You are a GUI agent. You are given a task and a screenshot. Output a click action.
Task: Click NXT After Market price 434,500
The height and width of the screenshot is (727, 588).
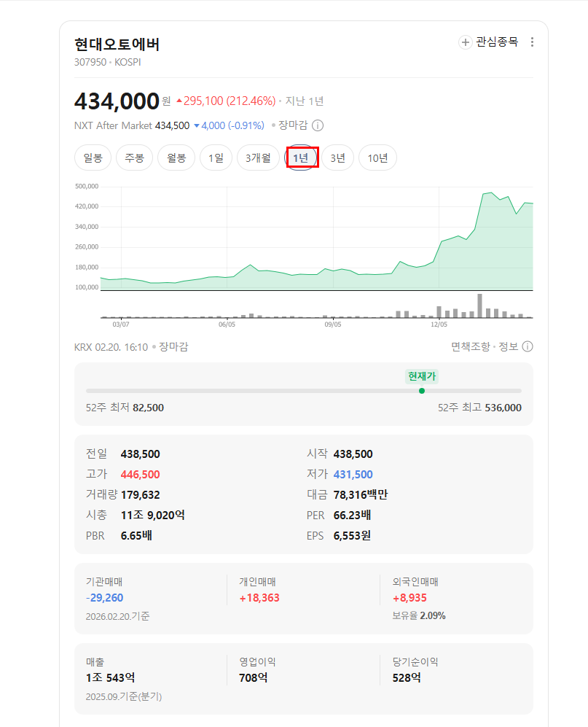(x=173, y=125)
